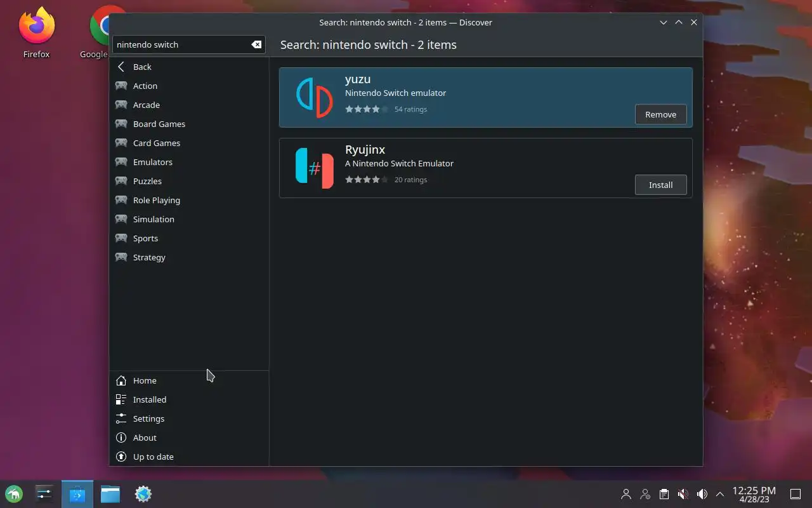
Task: Go back using the Back arrow
Action: [x=189, y=67]
